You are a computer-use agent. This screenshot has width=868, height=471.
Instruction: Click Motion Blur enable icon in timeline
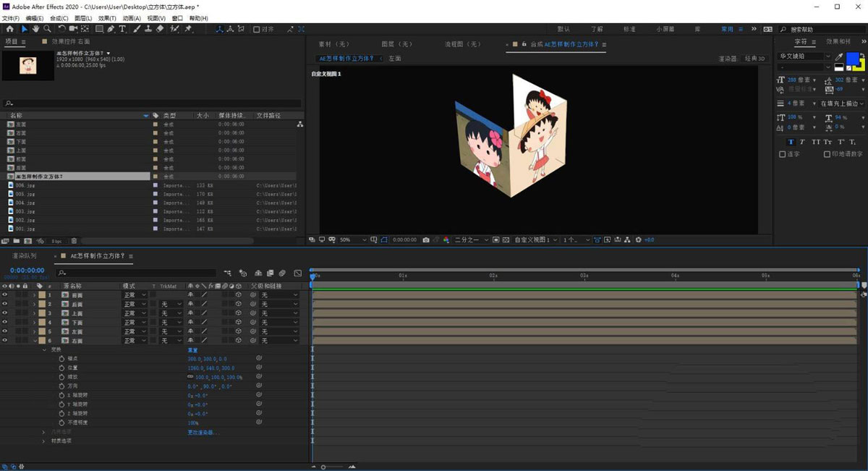(x=282, y=273)
